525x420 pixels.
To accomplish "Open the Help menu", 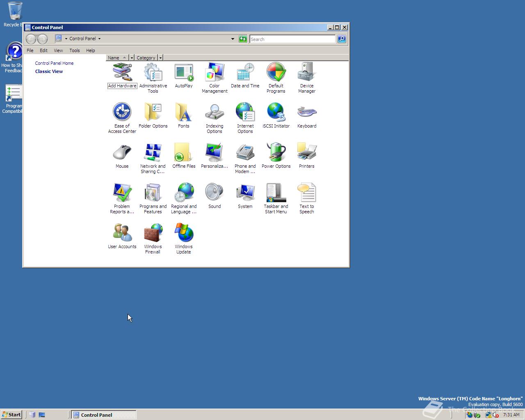I will tap(91, 50).
